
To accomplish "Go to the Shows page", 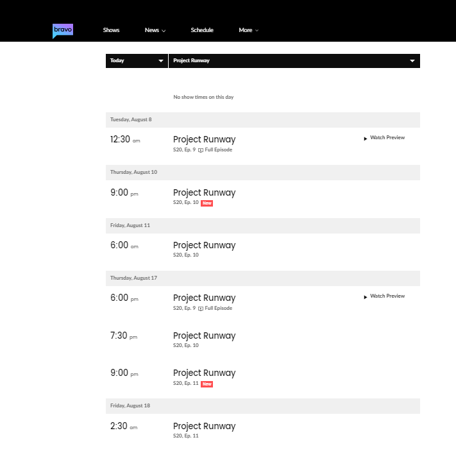I will (111, 30).
